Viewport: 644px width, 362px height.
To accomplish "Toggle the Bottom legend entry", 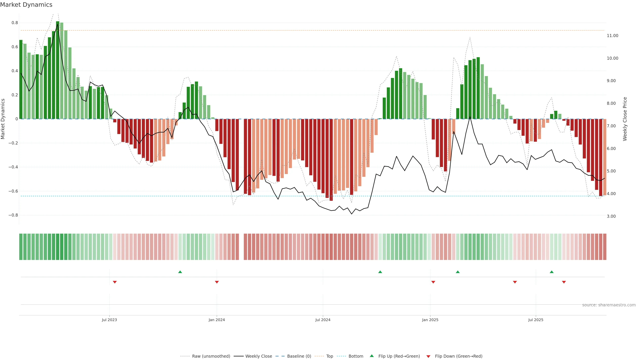I will click(x=356, y=356).
